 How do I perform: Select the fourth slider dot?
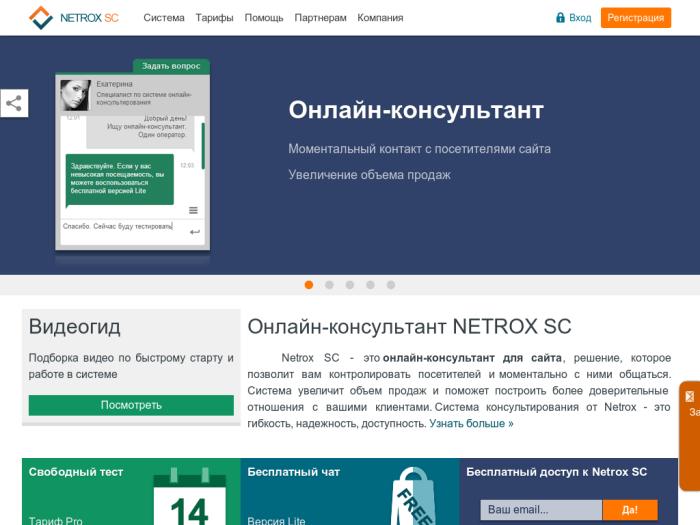click(370, 285)
